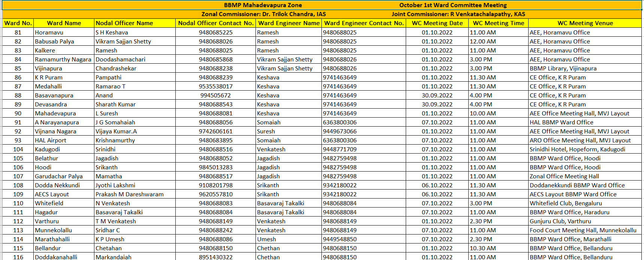Select nodal officer cell 'S H Keshava'
Image resolution: width=644 pixels, height=260 pixels.
(135, 33)
